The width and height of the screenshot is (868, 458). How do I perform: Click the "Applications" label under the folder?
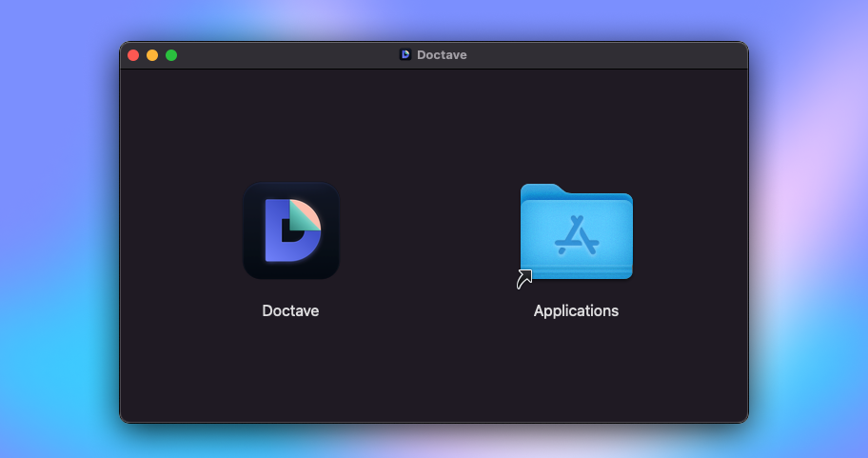[576, 310]
